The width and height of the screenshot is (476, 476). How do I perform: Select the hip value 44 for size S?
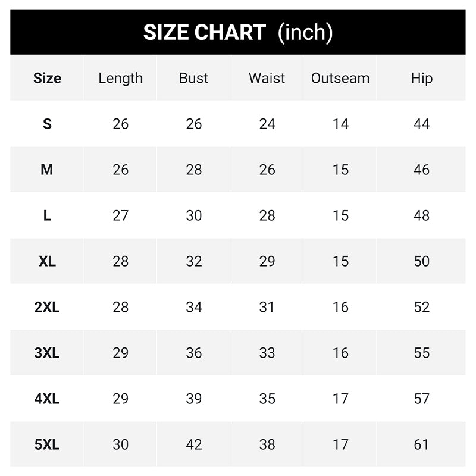coord(421,124)
